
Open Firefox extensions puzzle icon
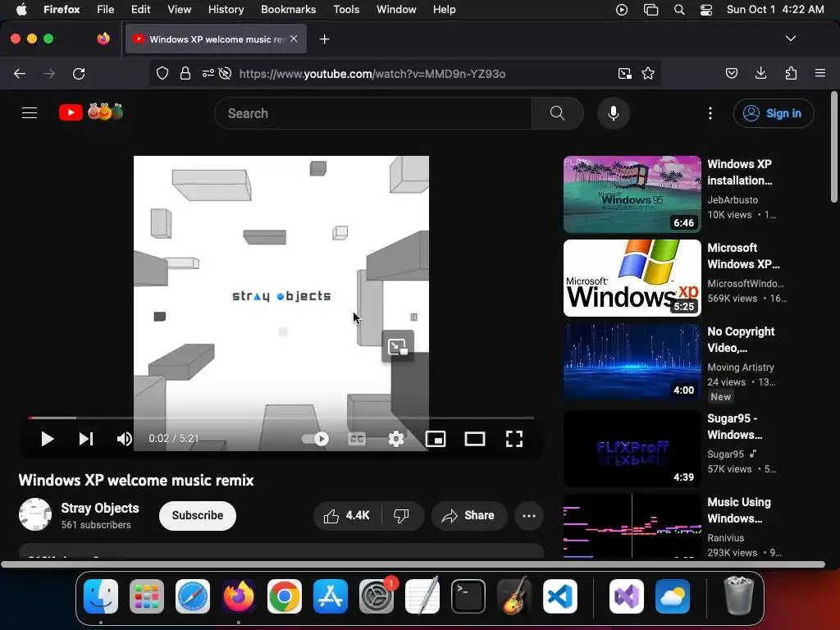tap(792, 73)
